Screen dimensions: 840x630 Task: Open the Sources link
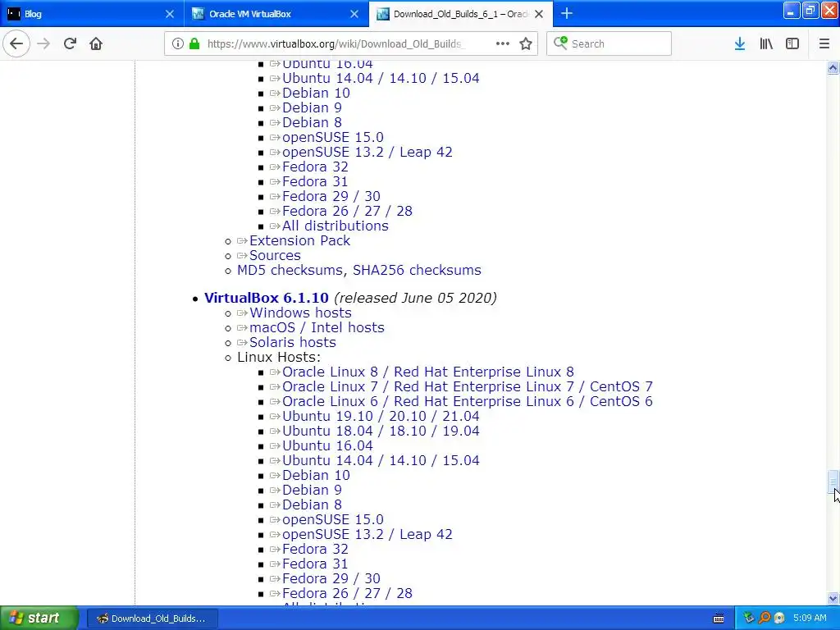click(x=275, y=256)
